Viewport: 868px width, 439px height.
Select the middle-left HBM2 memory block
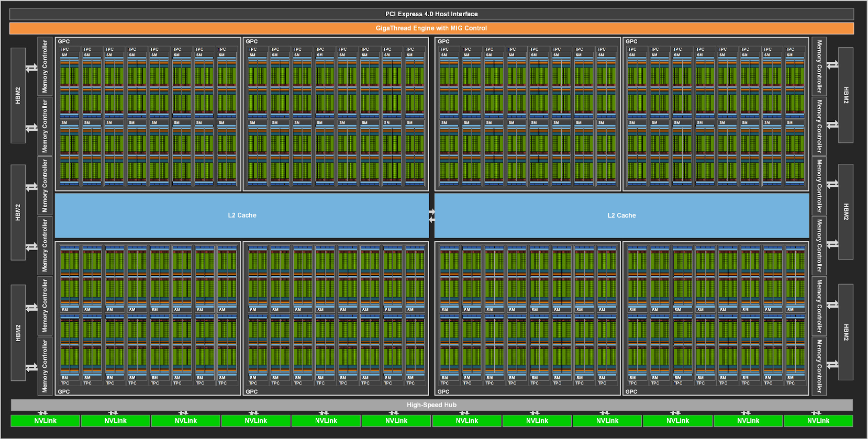(x=18, y=212)
